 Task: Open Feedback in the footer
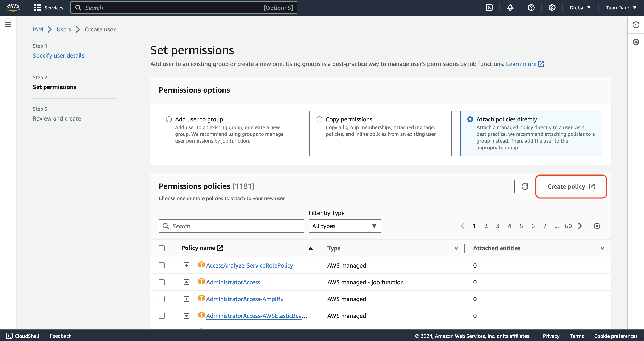pos(60,336)
